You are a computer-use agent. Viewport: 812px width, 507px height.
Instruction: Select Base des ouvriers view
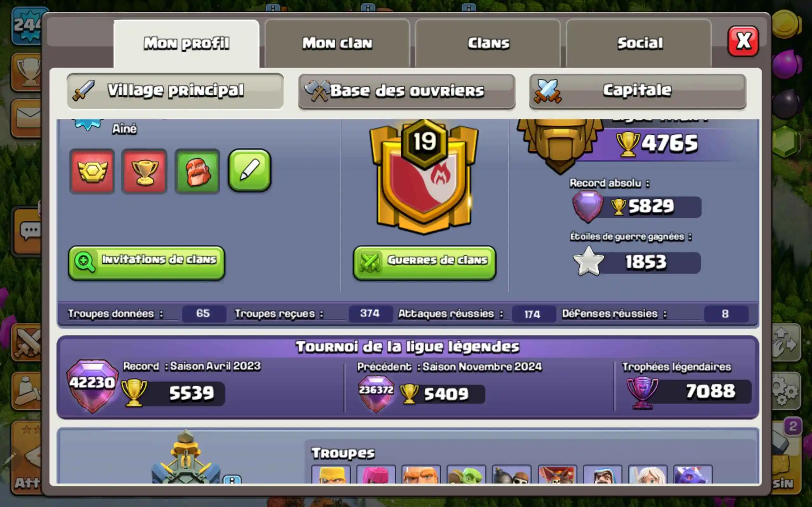(407, 91)
